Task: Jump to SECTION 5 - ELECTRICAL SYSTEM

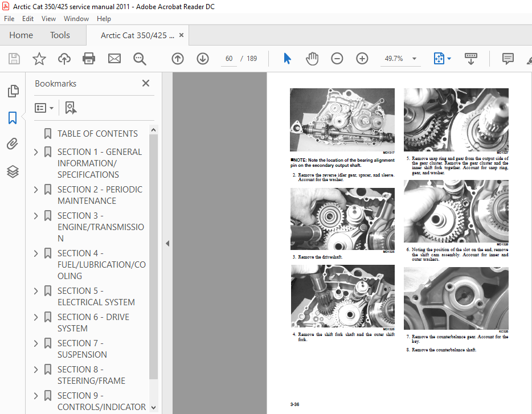Action: [x=96, y=297]
